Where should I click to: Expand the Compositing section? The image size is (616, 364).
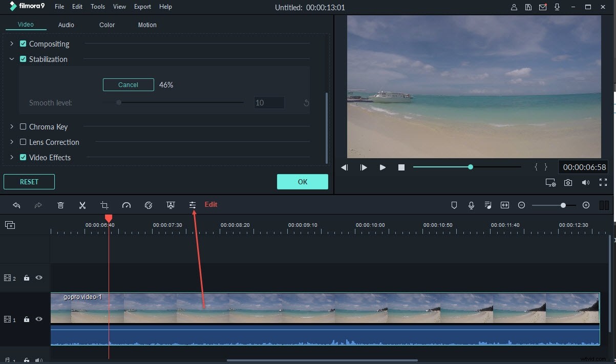click(11, 44)
